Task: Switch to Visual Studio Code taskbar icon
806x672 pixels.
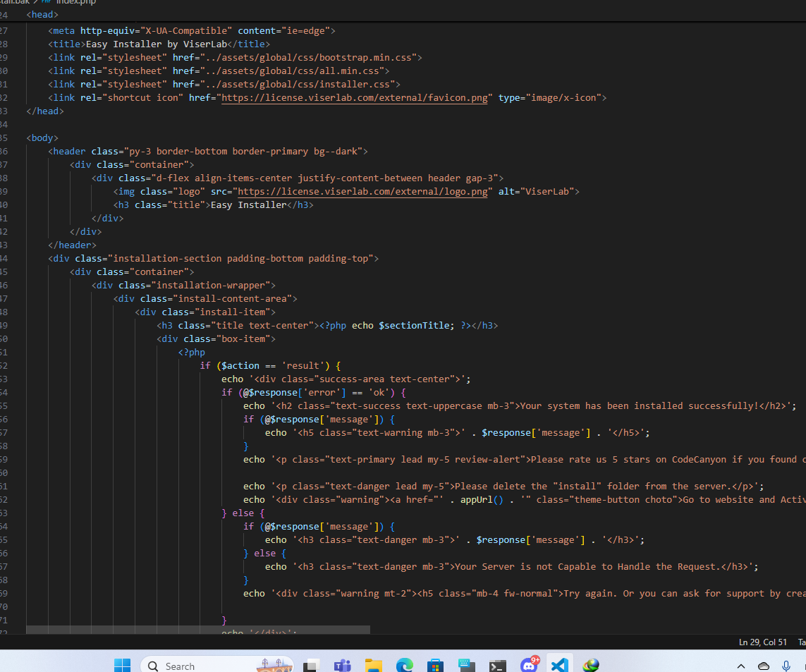Action: click(560, 665)
